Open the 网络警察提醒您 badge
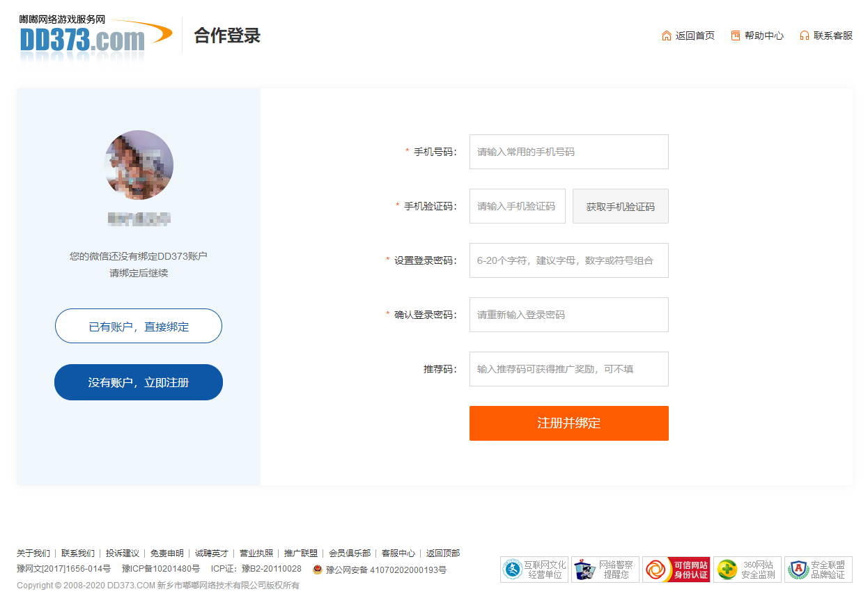The width and height of the screenshot is (868, 596). pyautogui.click(x=605, y=570)
